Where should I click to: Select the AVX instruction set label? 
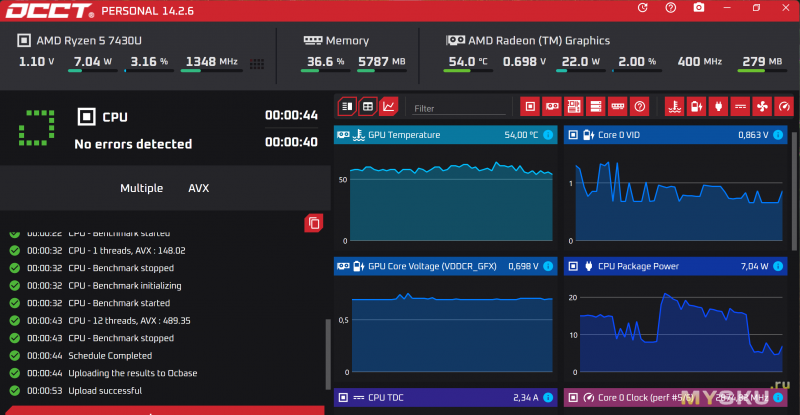click(x=199, y=188)
